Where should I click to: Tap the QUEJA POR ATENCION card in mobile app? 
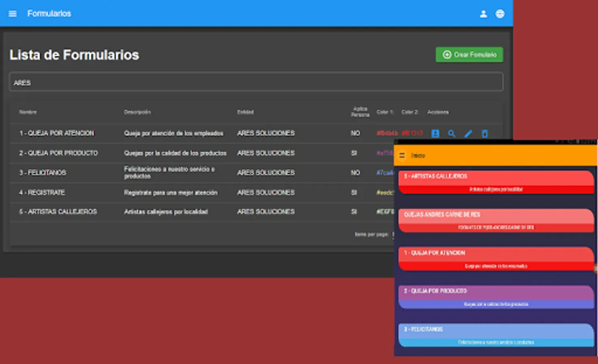click(496, 259)
